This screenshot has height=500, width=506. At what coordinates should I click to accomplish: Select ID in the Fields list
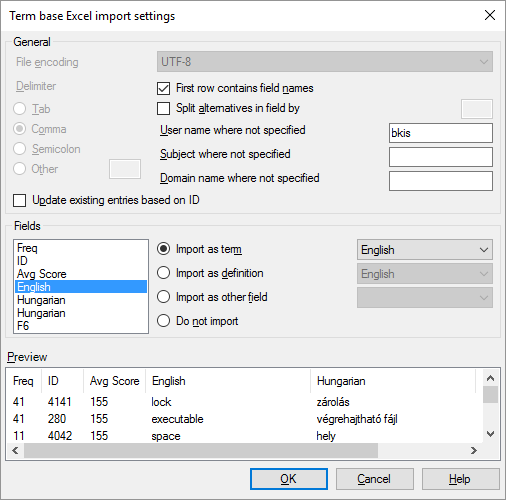[x=81, y=261]
